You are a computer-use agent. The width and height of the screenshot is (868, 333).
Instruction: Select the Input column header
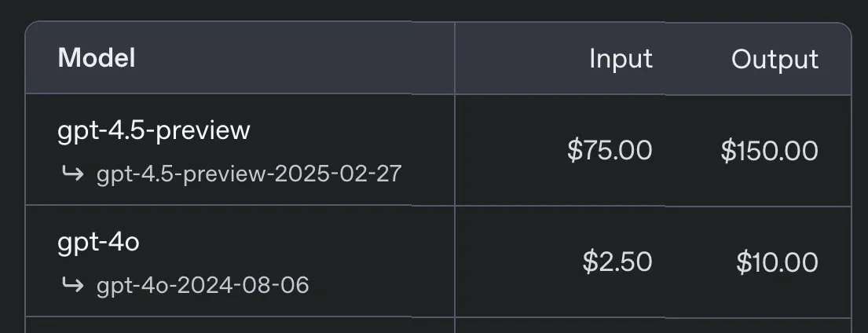point(621,59)
